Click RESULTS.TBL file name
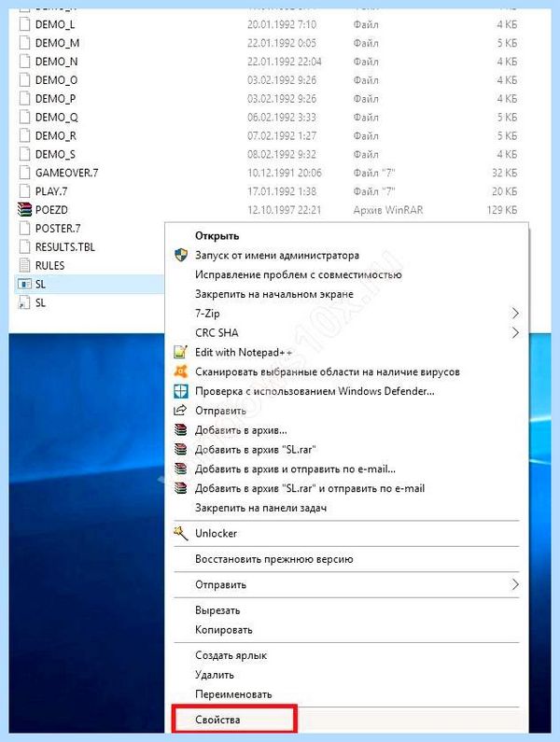 point(65,247)
